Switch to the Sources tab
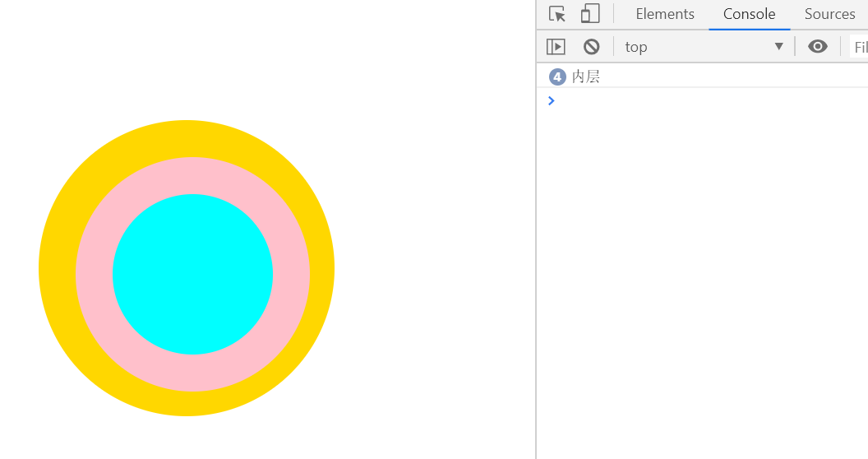Image resolution: width=868 pixels, height=459 pixels. (829, 14)
